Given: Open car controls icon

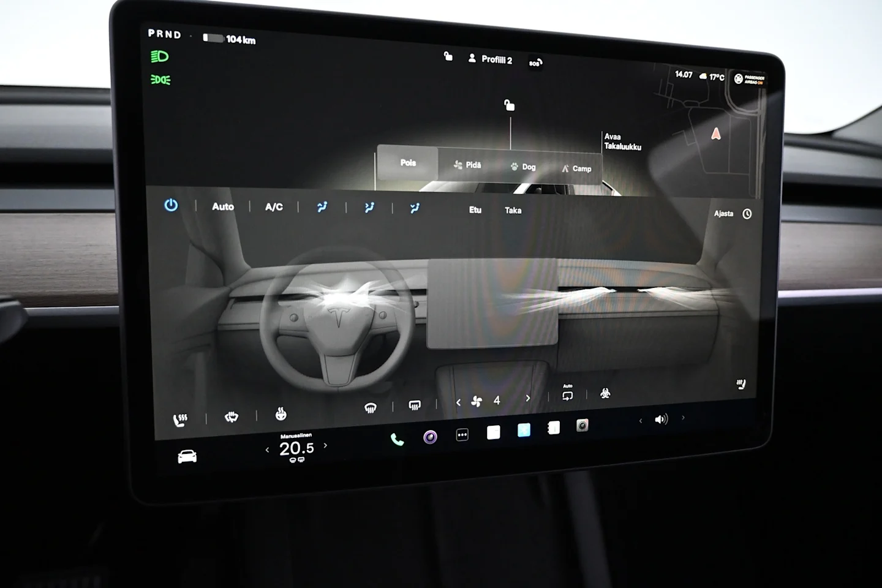Looking at the screenshot, I should (x=187, y=456).
